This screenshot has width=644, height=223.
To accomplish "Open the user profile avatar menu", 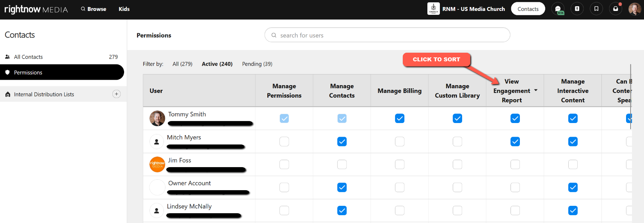I will pyautogui.click(x=635, y=9).
